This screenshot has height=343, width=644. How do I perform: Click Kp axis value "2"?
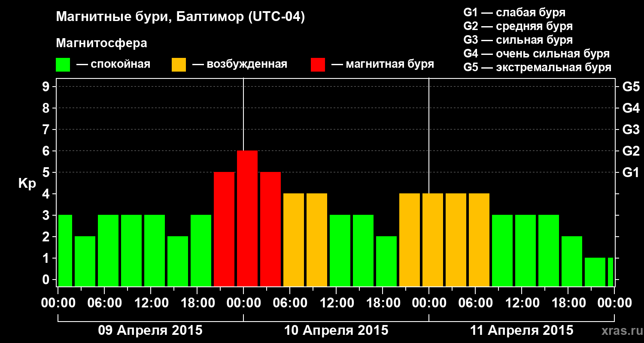point(47,237)
